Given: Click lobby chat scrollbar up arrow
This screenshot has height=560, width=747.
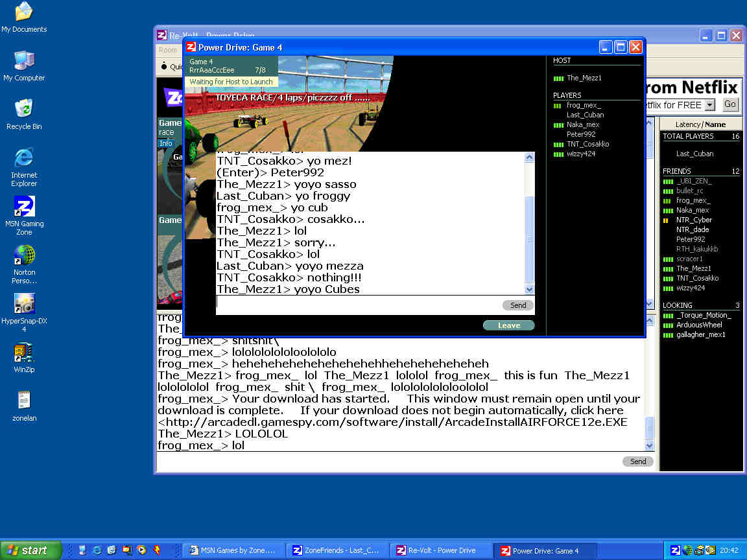Looking at the screenshot, I should click(x=649, y=320).
